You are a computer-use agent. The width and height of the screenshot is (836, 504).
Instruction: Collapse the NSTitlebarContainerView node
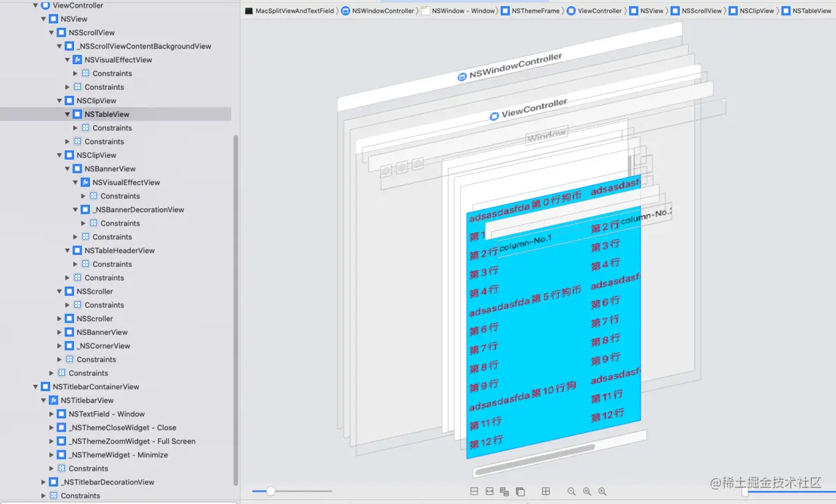click(36, 387)
